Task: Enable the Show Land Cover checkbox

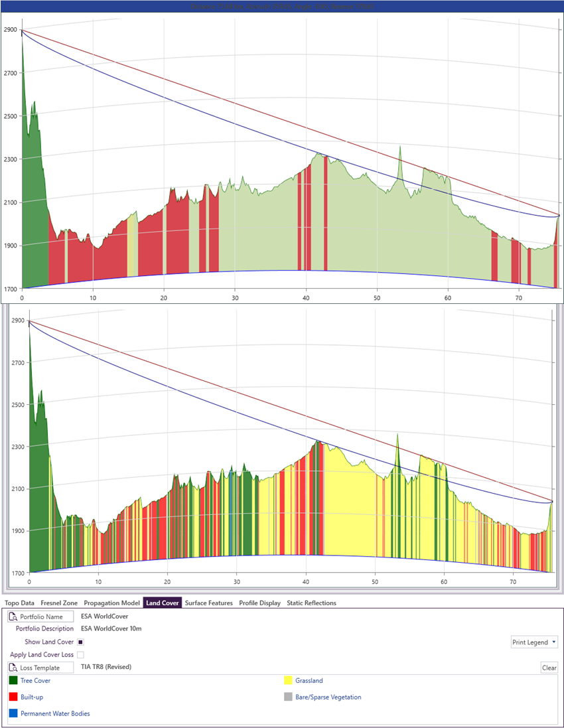Action: [x=80, y=642]
